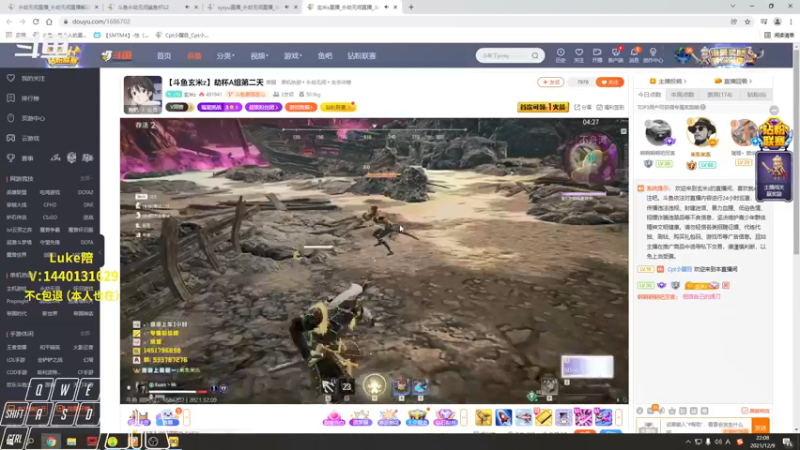Viewport: 800px width, 450px height.
Task: Click the 友邻 button near follow
Action: coord(551,82)
